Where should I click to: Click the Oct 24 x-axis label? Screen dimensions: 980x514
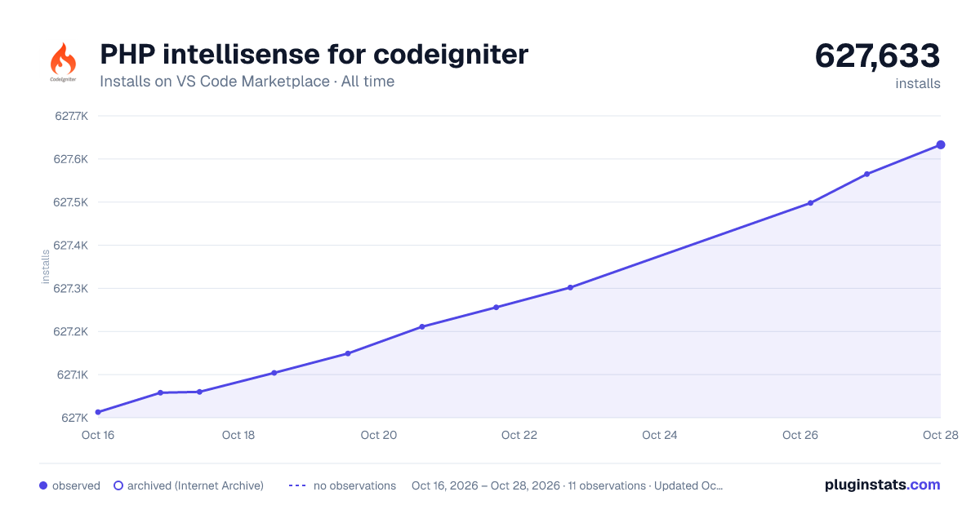pos(660,435)
